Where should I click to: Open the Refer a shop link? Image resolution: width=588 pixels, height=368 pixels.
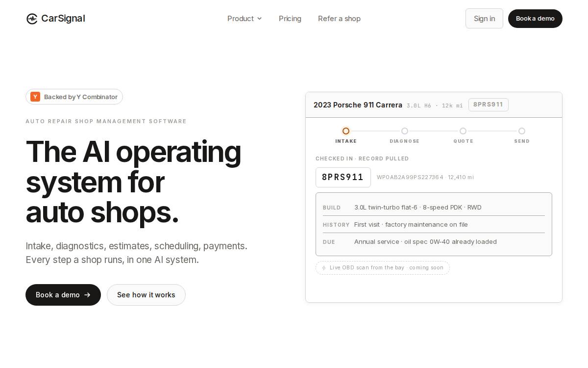(x=339, y=19)
